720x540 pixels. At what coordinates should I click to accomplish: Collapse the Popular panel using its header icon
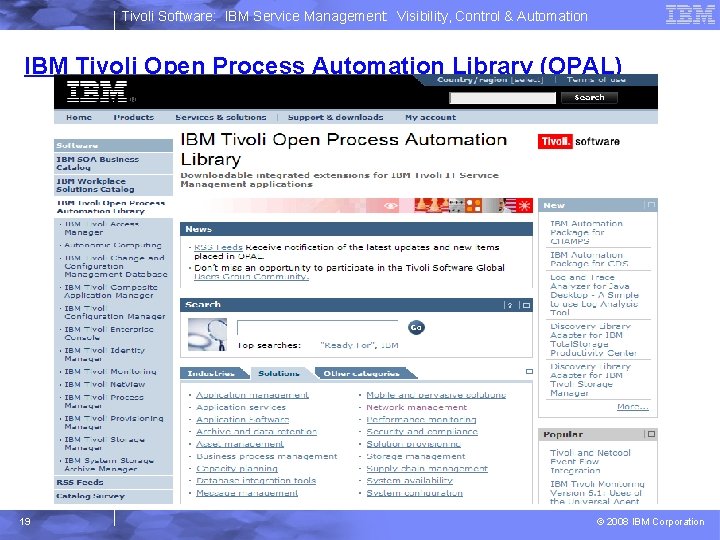pos(651,434)
